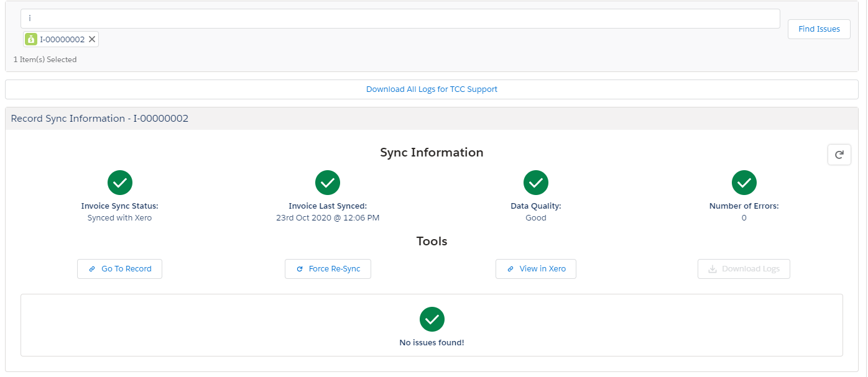Click the Find Issues button
Image resolution: width=868 pixels, height=377 pixels.
tap(818, 29)
